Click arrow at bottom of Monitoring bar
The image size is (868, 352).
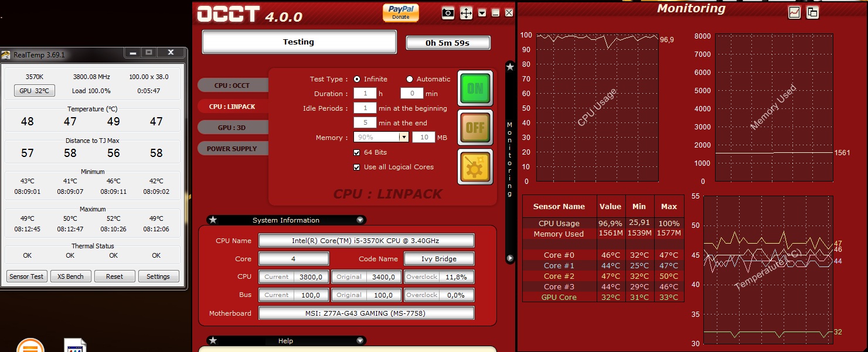click(510, 258)
